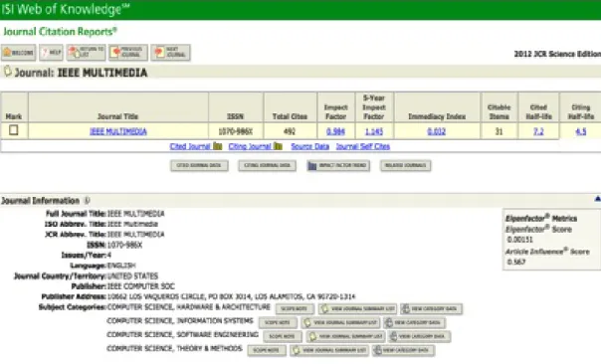Click the Eigenfactor Score value 0.00151
601x364 pixels.
click(519, 240)
